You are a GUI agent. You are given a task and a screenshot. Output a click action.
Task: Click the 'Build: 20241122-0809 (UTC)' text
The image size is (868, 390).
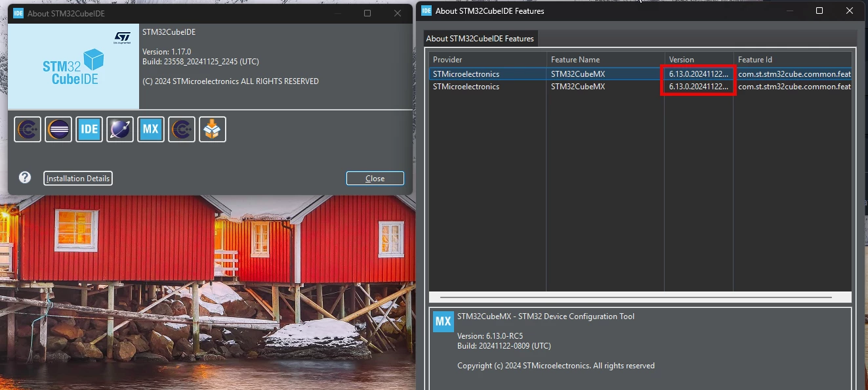point(504,346)
